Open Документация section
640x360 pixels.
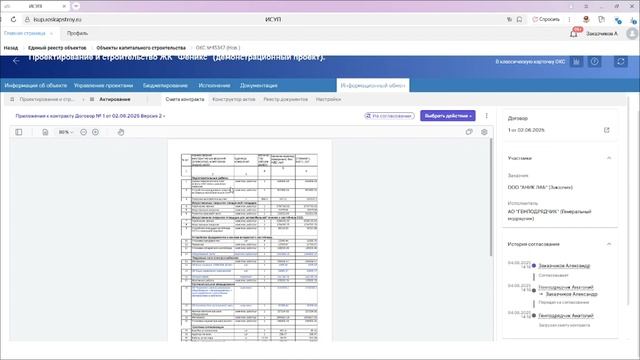click(258, 85)
